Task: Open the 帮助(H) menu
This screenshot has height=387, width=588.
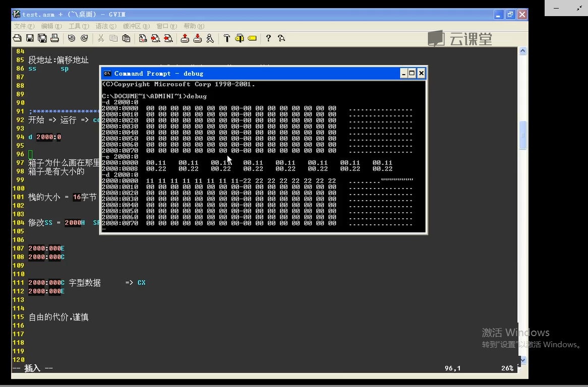Action: coord(194,26)
